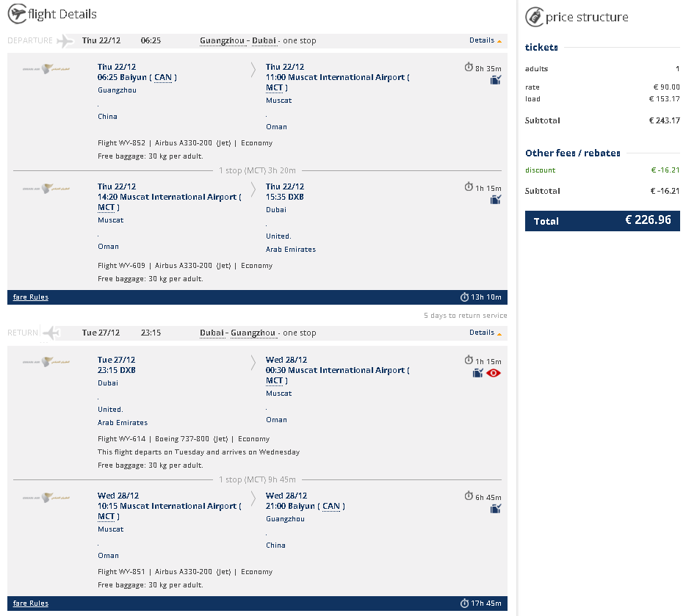
Task: Collapse return flight Details
Action: (x=485, y=333)
